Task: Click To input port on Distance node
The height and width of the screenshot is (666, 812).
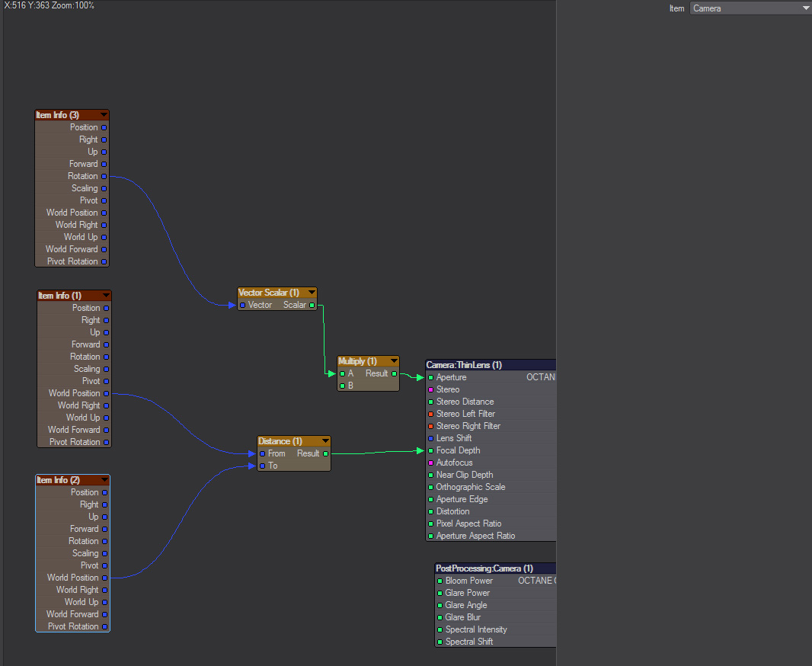Action: tap(263, 466)
